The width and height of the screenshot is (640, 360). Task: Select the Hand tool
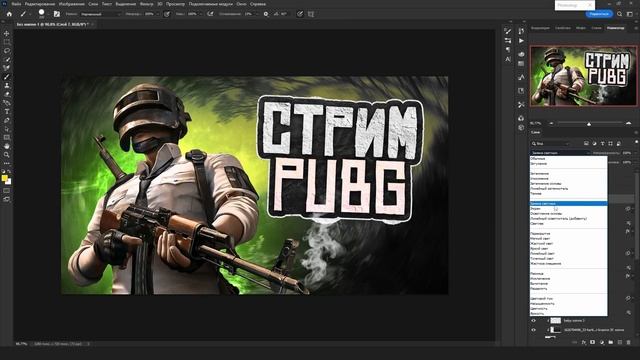[7, 146]
